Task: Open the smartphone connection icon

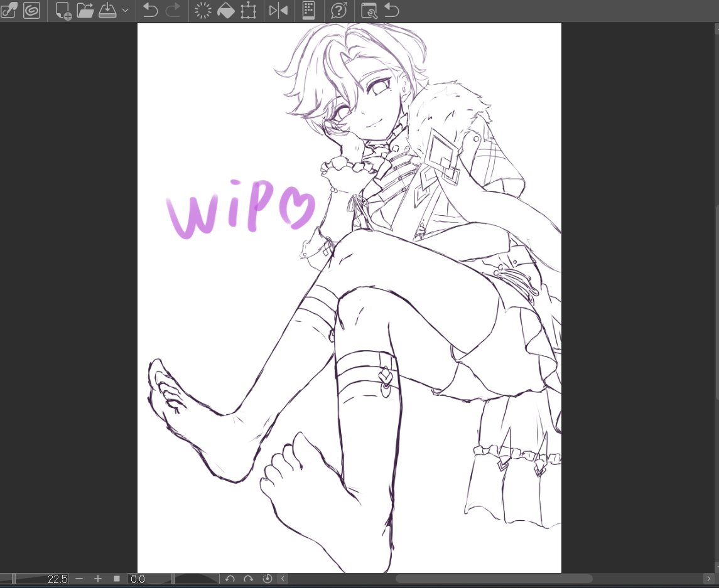Action: coord(308,10)
